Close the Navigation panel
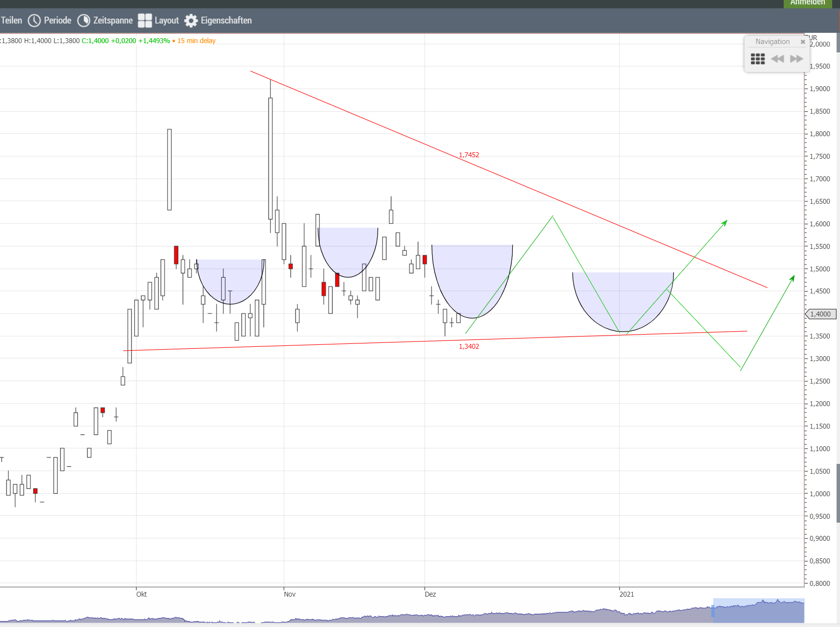The width and height of the screenshot is (840, 627). tap(803, 42)
